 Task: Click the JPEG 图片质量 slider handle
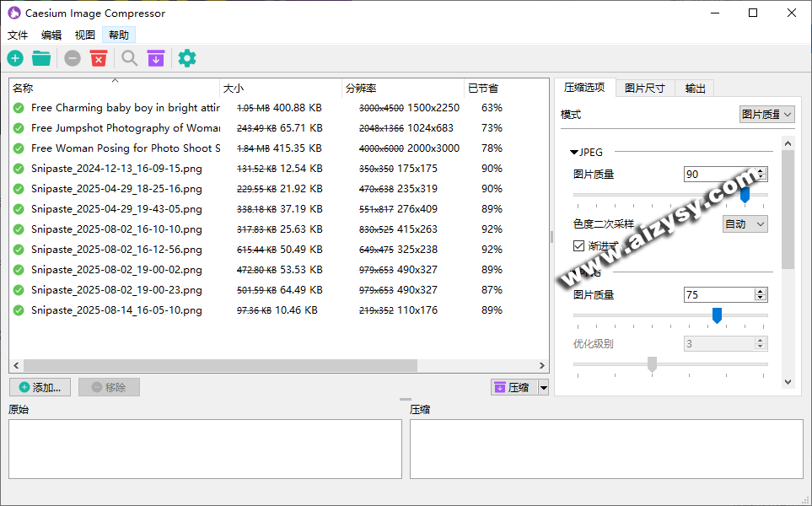coord(745,195)
